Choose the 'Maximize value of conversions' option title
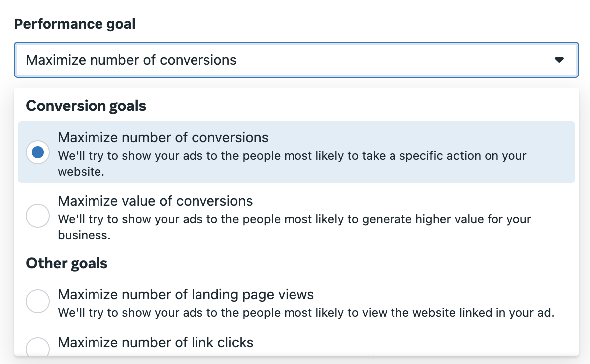 (155, 201)
